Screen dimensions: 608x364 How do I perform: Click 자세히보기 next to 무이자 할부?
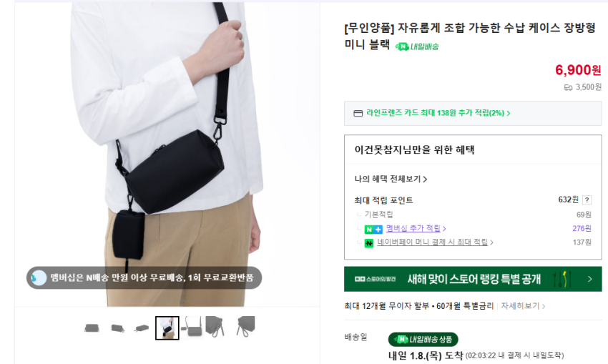point(523,306)
